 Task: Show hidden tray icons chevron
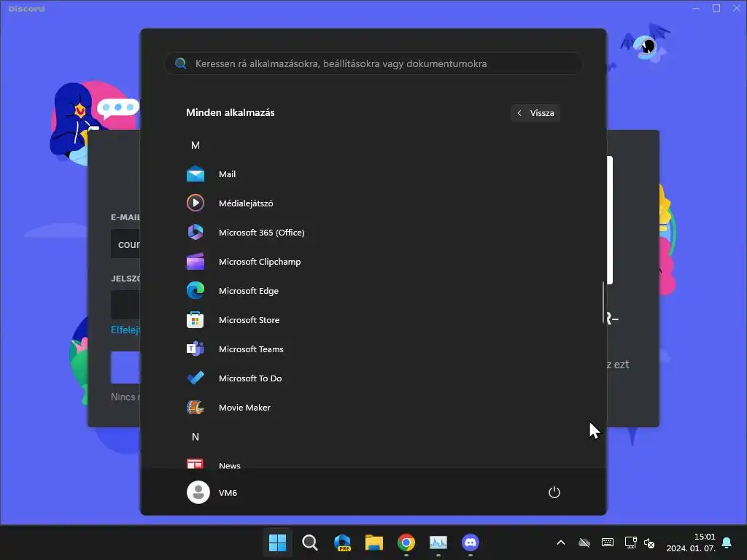click(x=561, y=542)
